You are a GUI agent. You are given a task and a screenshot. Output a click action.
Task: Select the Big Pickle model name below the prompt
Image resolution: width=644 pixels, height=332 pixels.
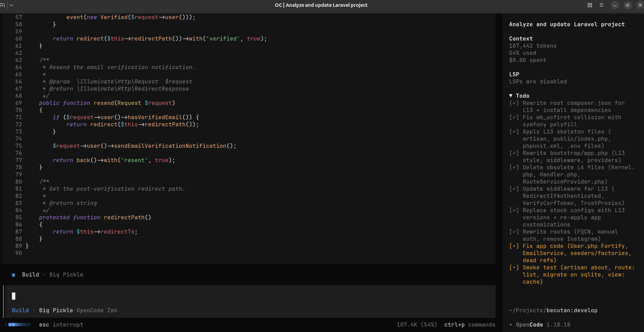[56, 310]
